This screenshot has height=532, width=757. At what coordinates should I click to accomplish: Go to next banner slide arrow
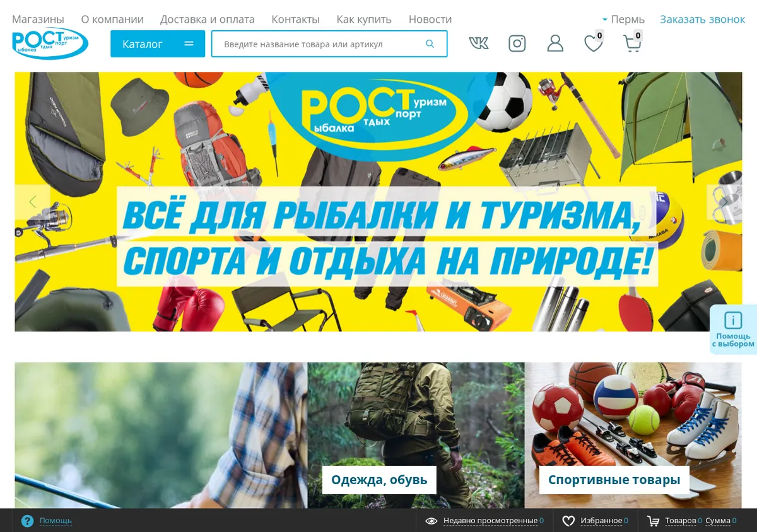[724, 202]
